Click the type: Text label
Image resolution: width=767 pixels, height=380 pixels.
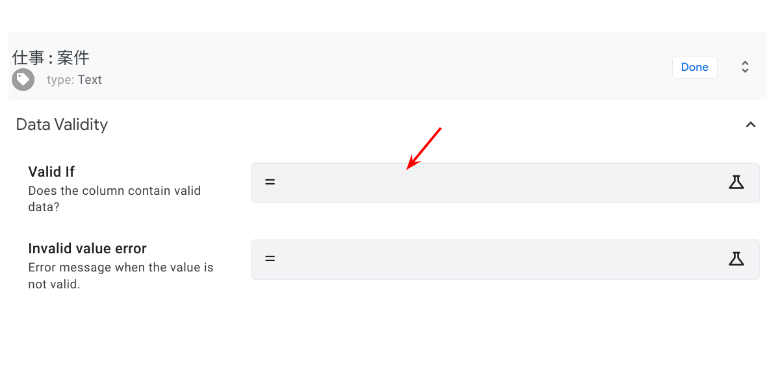tap(74, 80)
